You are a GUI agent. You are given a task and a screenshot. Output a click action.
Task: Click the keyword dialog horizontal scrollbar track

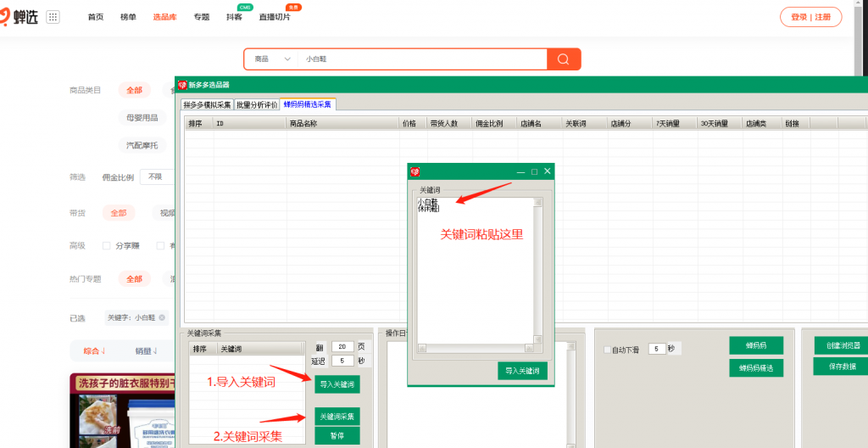click(x=475, y=348)
